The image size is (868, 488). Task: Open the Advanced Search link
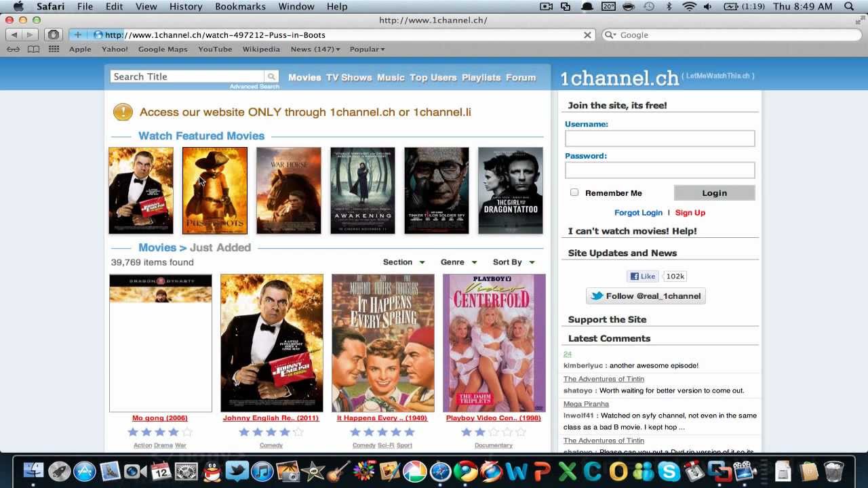click(x=254, y=87)
